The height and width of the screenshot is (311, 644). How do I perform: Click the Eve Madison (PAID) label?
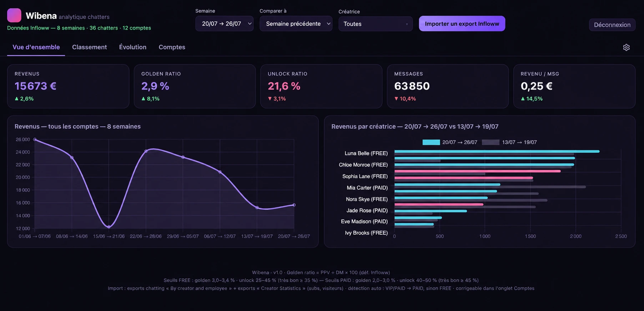tap(364, 221)
